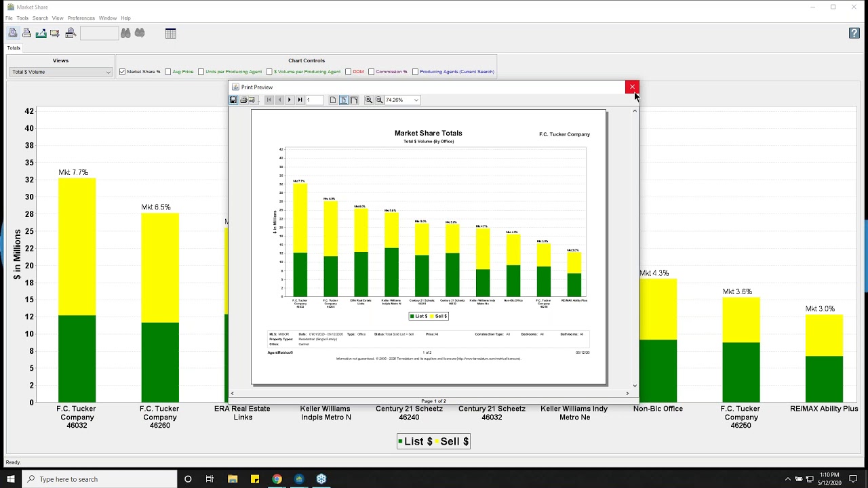Click the print icon in Market Share toolbar
The image size is (868, 488).
26,33
